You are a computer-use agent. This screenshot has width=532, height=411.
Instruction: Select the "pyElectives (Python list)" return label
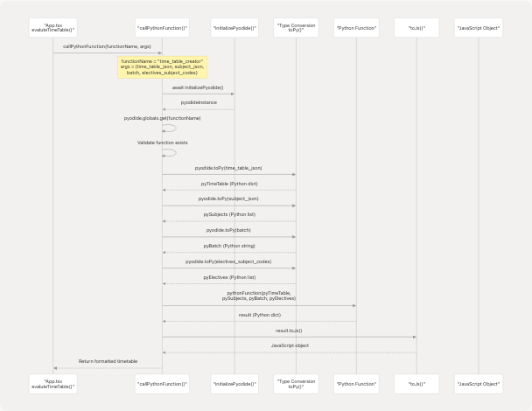click(228, 277)
